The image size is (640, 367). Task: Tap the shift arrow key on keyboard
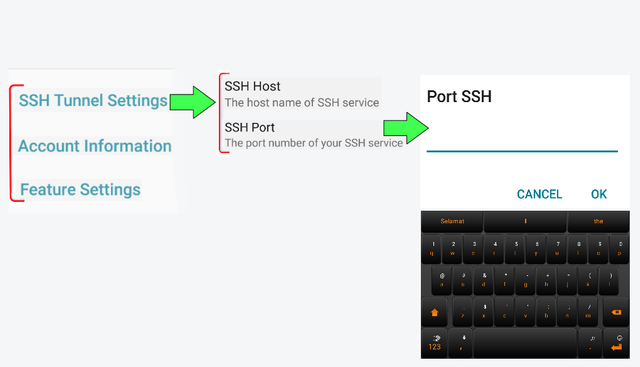[434, 312]
